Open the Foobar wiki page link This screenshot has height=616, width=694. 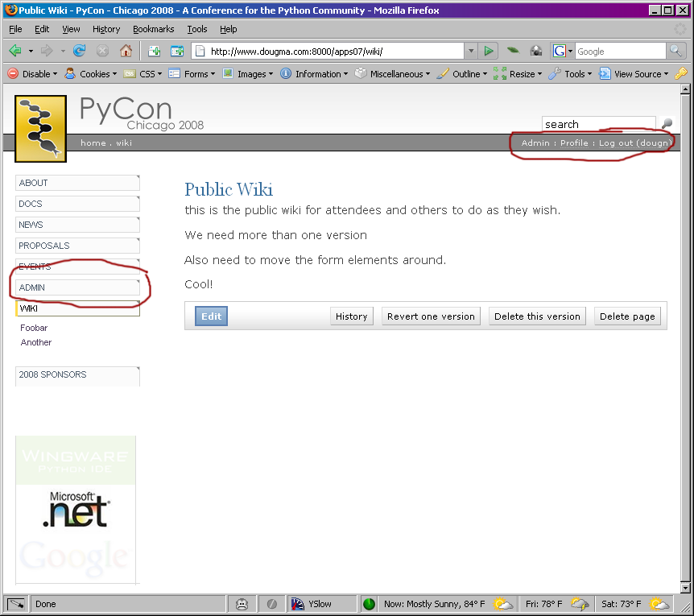click(x=34, y=328)
